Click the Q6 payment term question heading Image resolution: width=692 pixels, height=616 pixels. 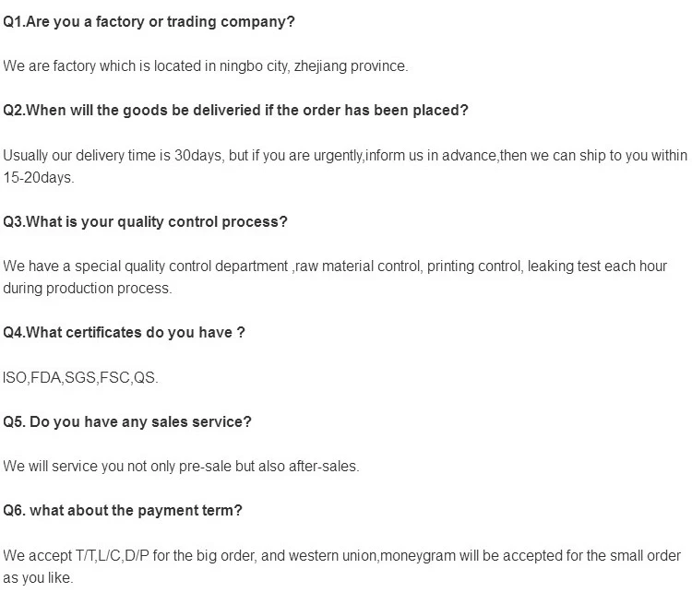pyautogui.click(x=123, y=511)
